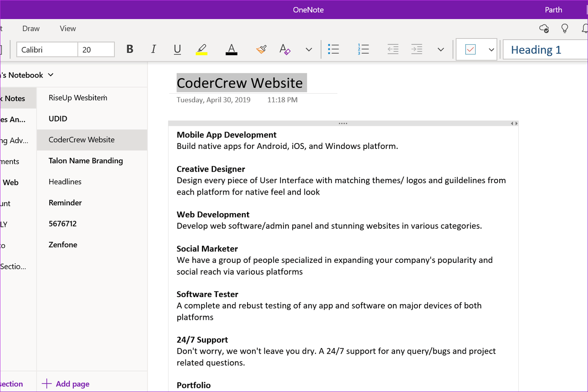
Task: Open the 5676712 page
Action: (x=92, y=224)
